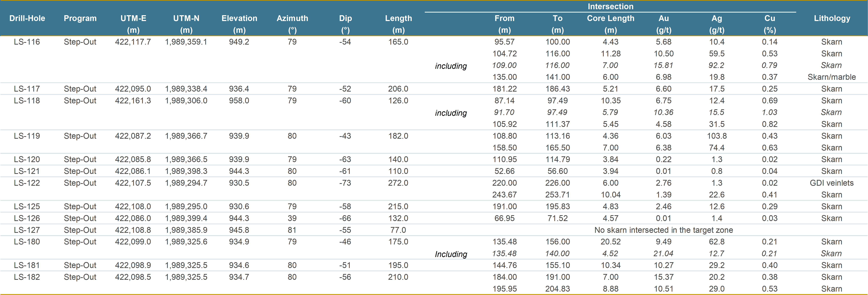Click the No skarn intersected message cell
The height and width of the screenshot is (295, 868).
coord(663,230)
